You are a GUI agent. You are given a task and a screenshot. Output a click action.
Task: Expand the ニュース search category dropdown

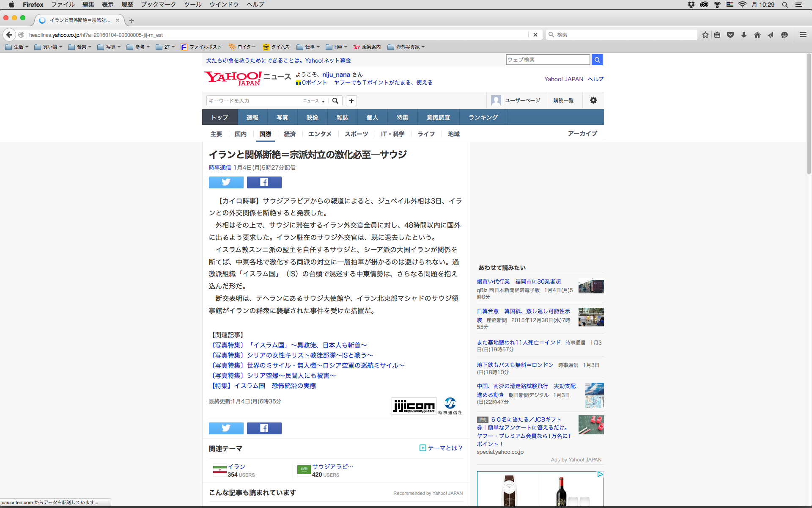click(314, 101)
